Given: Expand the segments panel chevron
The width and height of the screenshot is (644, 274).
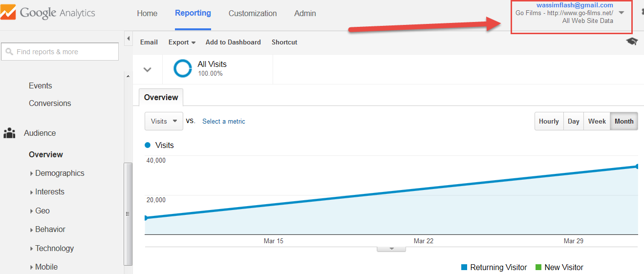Looking at the screenshot, I should pyautogui.click(x=147, y=69).
